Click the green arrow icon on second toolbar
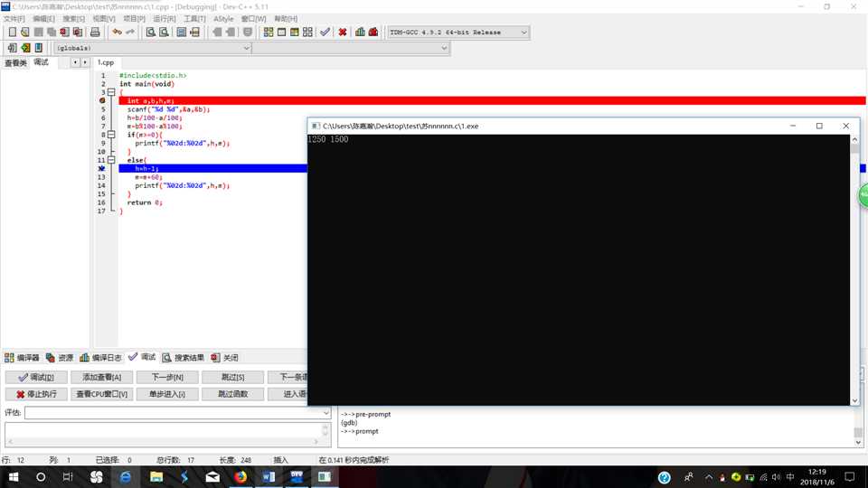868x488 pixels. (25, 48)
